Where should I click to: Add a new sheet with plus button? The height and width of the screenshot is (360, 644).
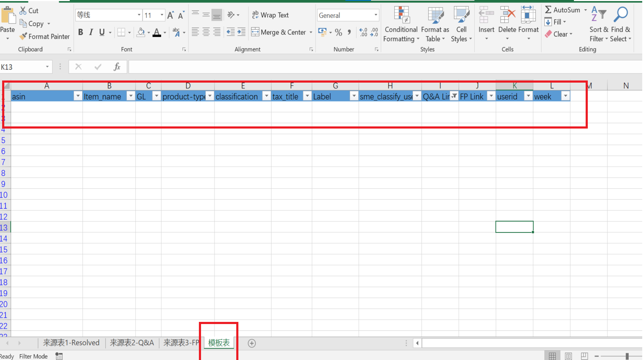click(x=252, y=343)
